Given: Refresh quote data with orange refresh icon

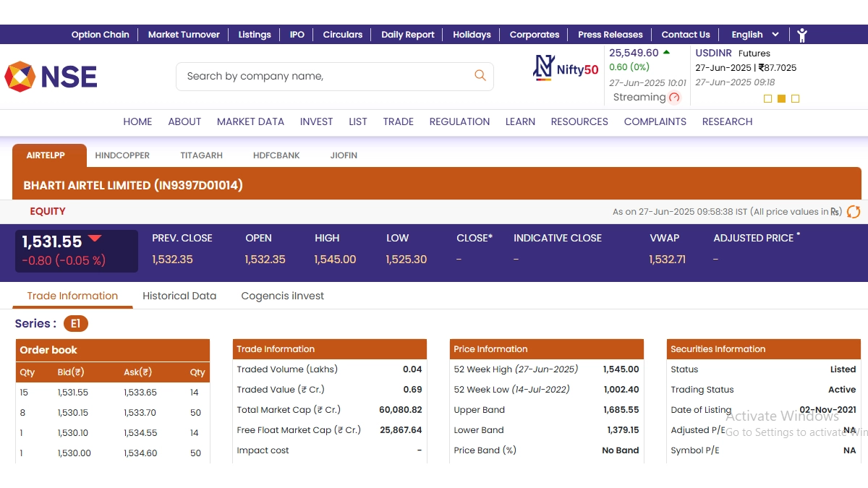Looking at the screenshot, I should pyautogui.click(x=854, y=212).
